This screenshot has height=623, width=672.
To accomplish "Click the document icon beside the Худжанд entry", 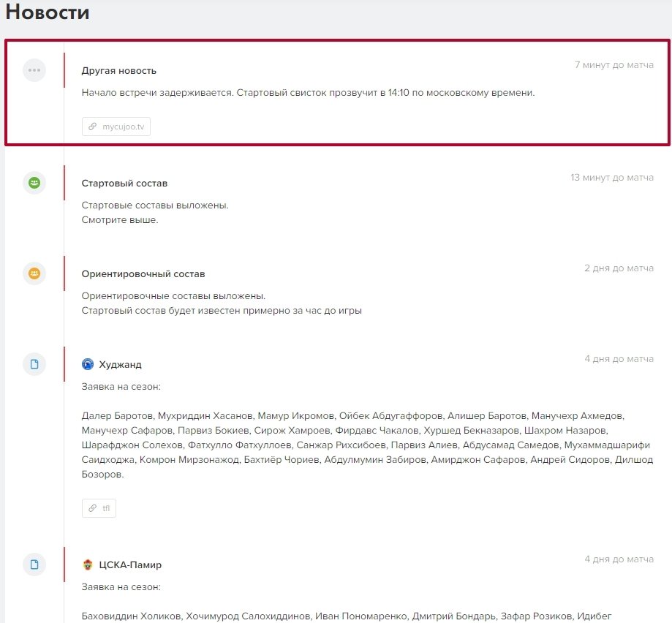I will click(34, 364).
